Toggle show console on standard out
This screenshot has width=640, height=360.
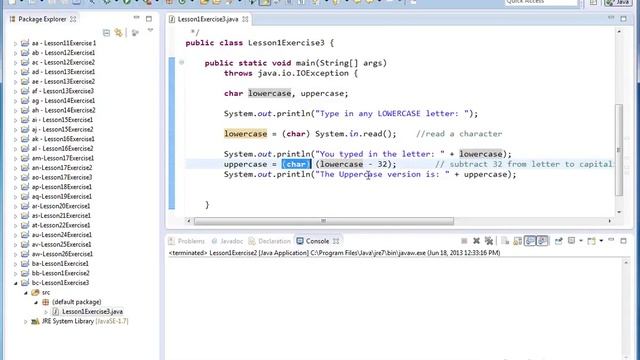[x=530, y=241]
